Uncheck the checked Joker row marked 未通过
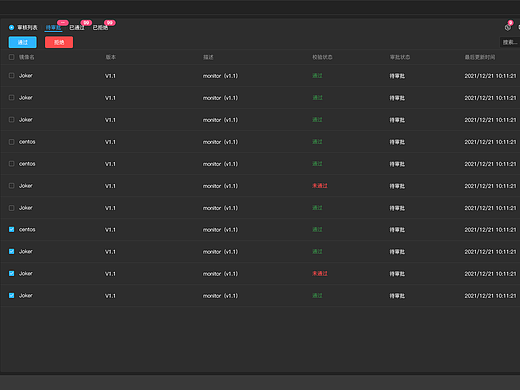520x390 pixels. pos(11,273)
